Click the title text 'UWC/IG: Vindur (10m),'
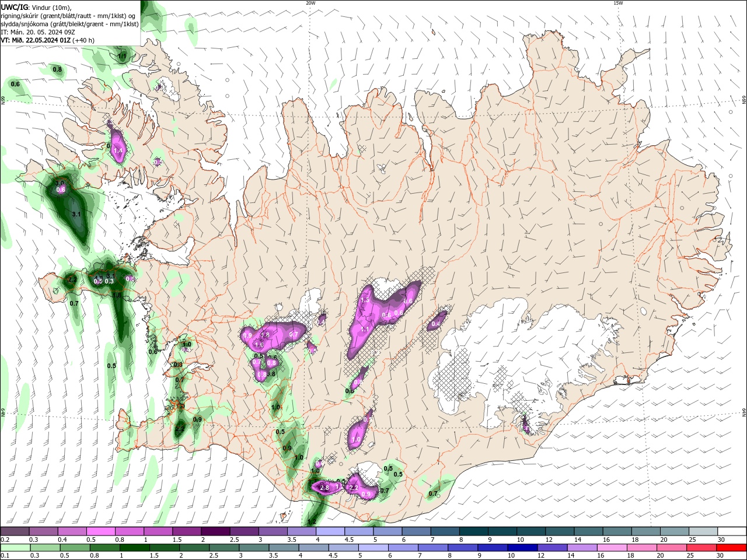747x560 pixels. [36, 7]
